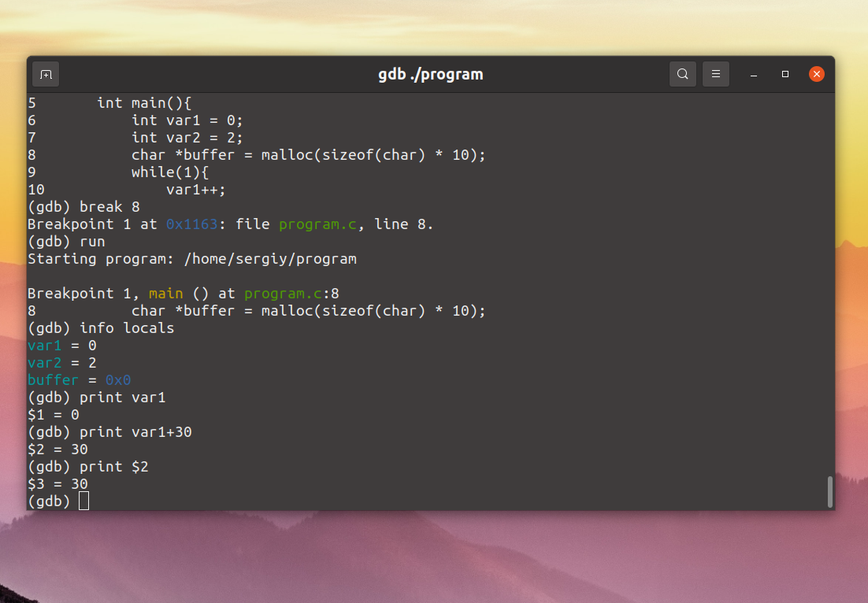
Task: Open a new terminal tab
Action: point(46,74)
